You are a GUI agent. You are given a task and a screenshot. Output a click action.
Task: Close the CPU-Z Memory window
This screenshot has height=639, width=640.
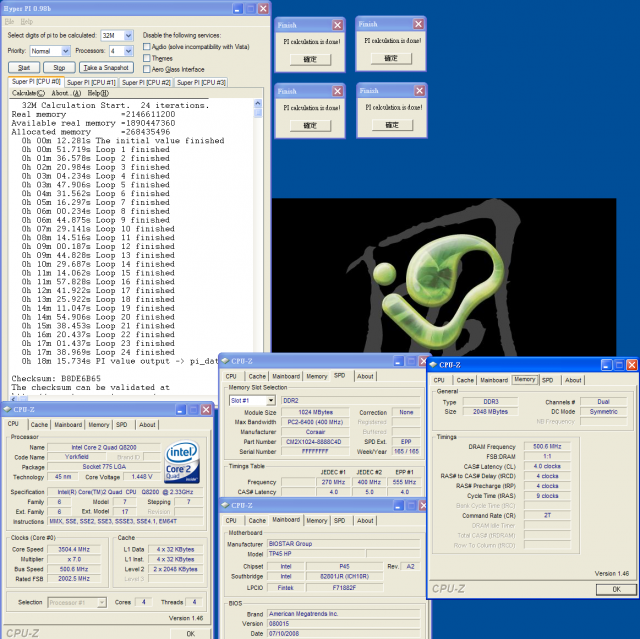pyautogui.click(x=632, y=365)
